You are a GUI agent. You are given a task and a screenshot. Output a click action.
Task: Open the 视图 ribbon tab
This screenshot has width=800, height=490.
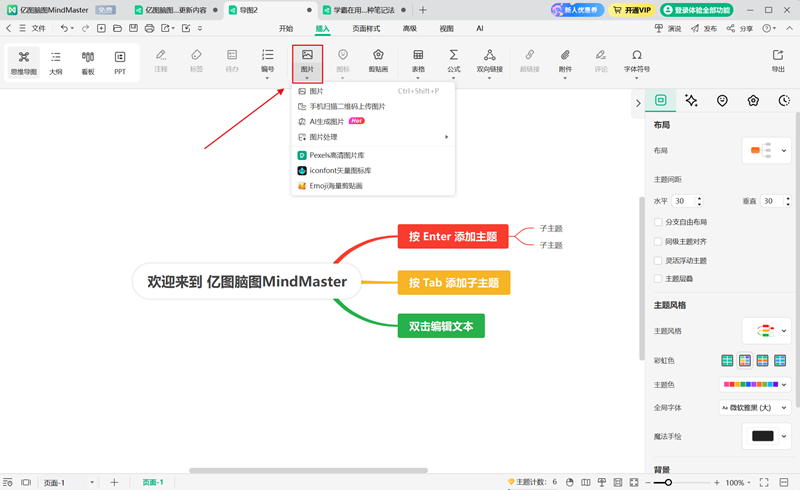pyautogui.click(x=446, y=29)
